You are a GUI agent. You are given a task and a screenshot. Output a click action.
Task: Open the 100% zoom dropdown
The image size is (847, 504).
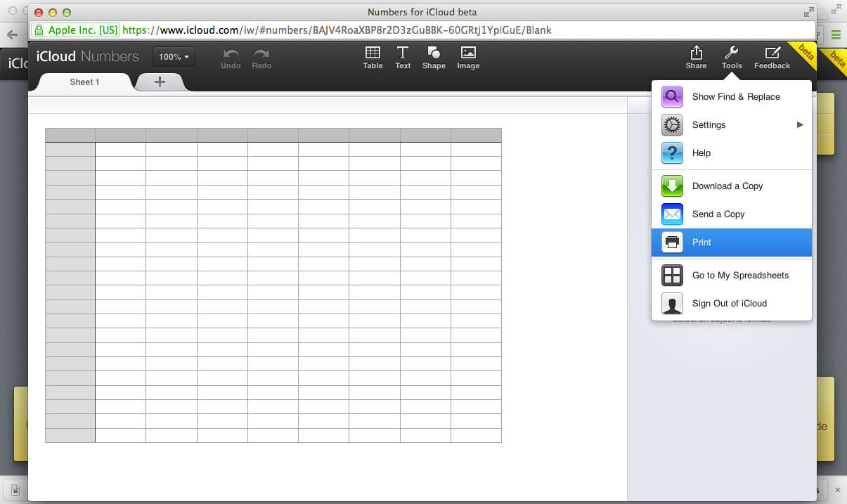[174, 57]
